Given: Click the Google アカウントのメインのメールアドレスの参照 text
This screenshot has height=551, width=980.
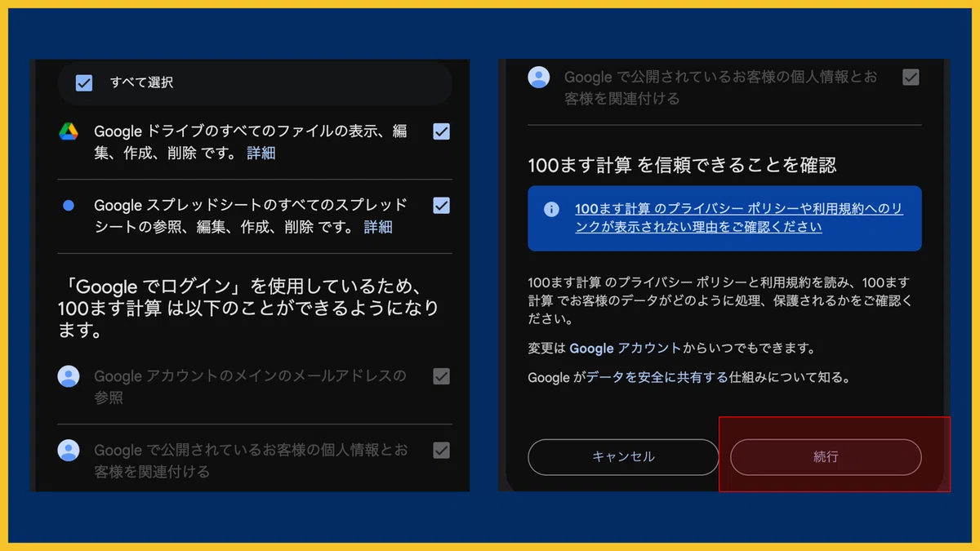Looking at the screenshot, I should 250,387.
